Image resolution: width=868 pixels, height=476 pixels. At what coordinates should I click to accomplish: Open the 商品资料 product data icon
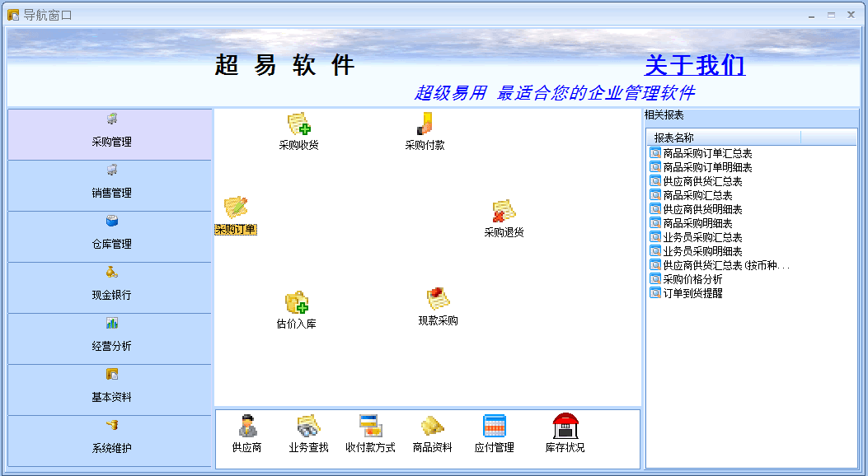tap(433, 427)
